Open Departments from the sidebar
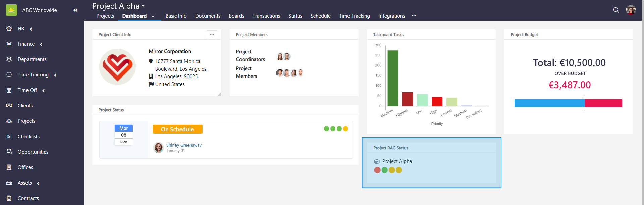 coord(32,59)
